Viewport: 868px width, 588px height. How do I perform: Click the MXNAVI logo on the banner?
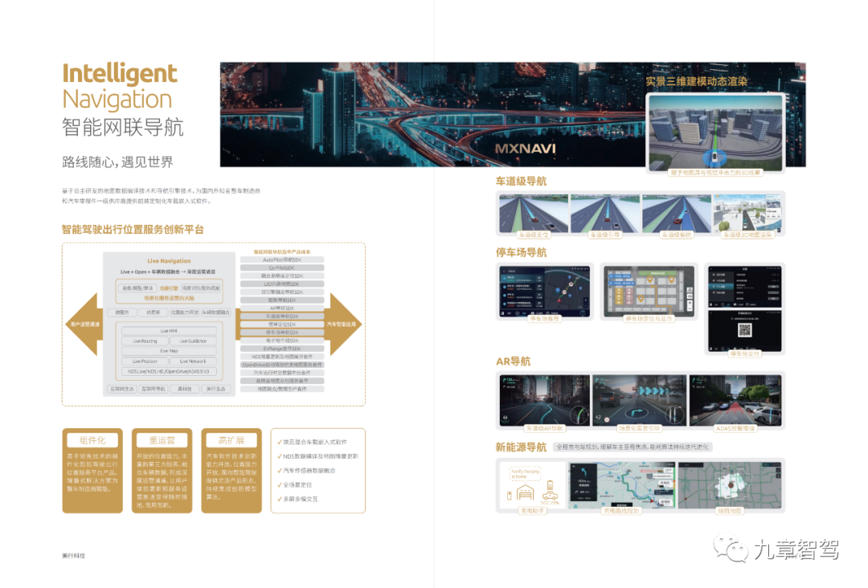pyautogui.click(x=525, y=149)
